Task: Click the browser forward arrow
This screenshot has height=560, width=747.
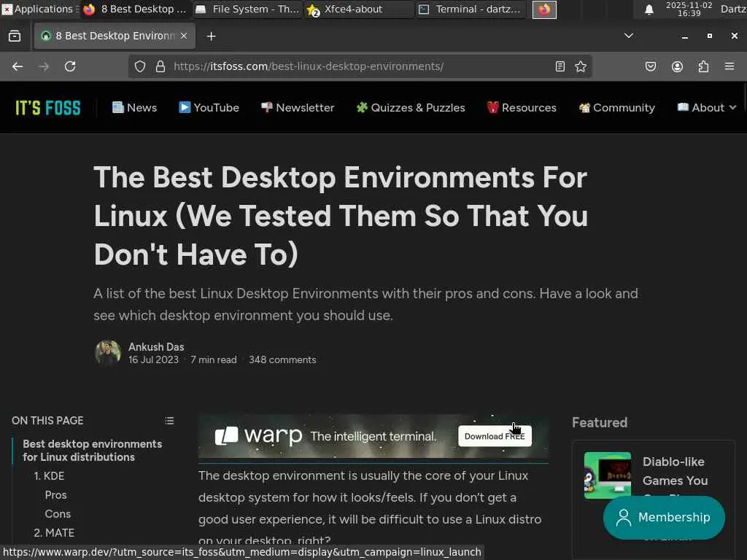Action: pyautogui.click(x=44, y=66)
